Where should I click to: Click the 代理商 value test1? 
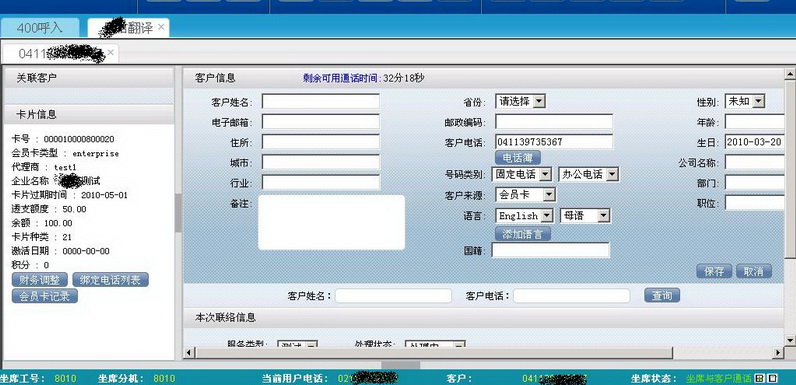pyautogui.click(x=65, y=167)
